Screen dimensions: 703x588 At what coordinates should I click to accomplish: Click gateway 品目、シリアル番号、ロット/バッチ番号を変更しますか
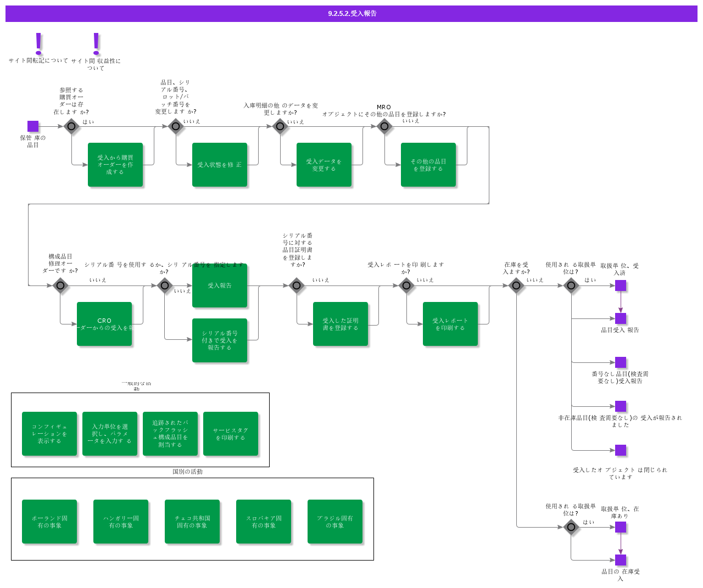(176, 126)
